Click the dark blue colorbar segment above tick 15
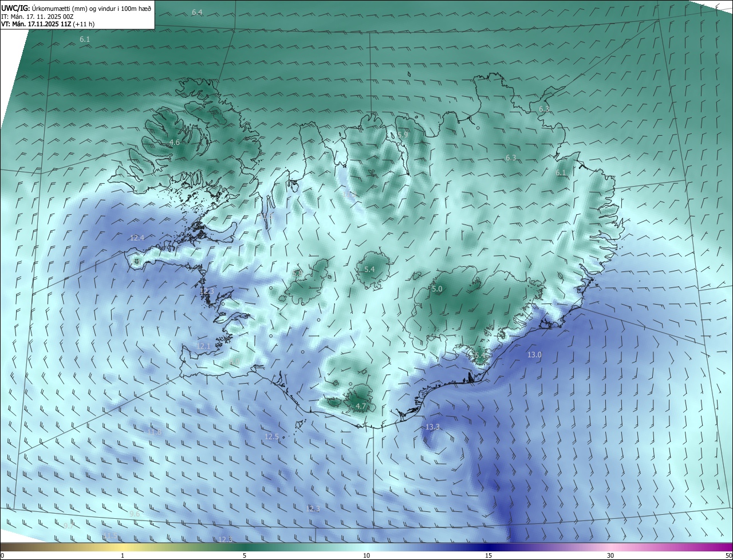Image resolution: width=733 pixels, height=560 pixels. coord(488,547)
